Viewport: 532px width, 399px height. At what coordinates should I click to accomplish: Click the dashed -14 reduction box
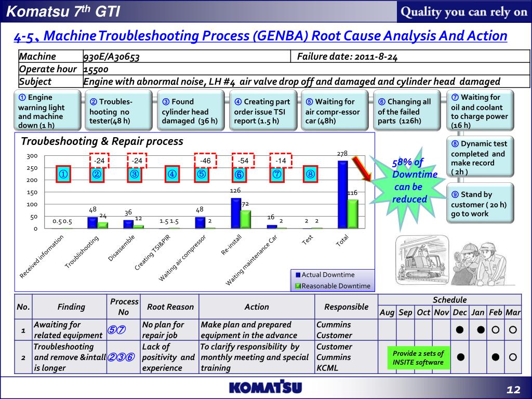tap(281, 161)
